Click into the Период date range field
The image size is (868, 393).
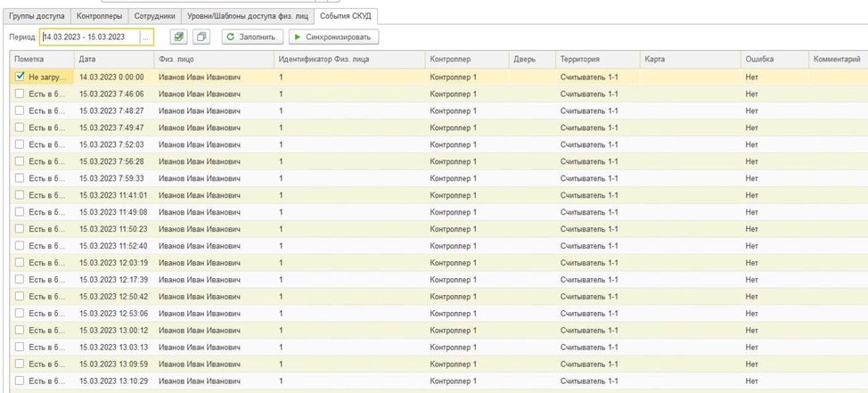tap(89, 37)
